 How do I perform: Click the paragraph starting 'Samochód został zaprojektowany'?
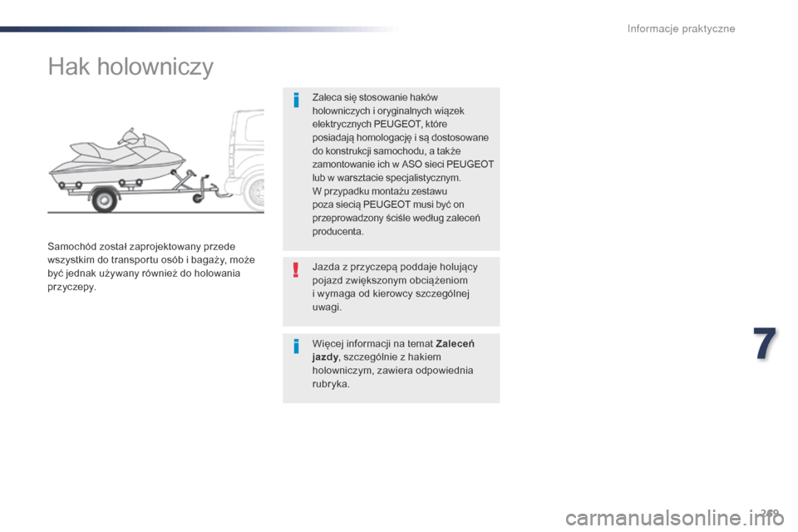coord(151,267)
